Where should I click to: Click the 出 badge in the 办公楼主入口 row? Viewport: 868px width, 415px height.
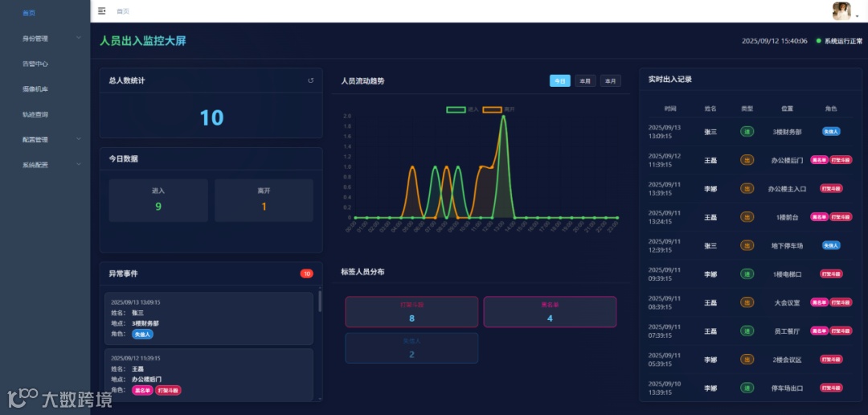click(747, 188)
